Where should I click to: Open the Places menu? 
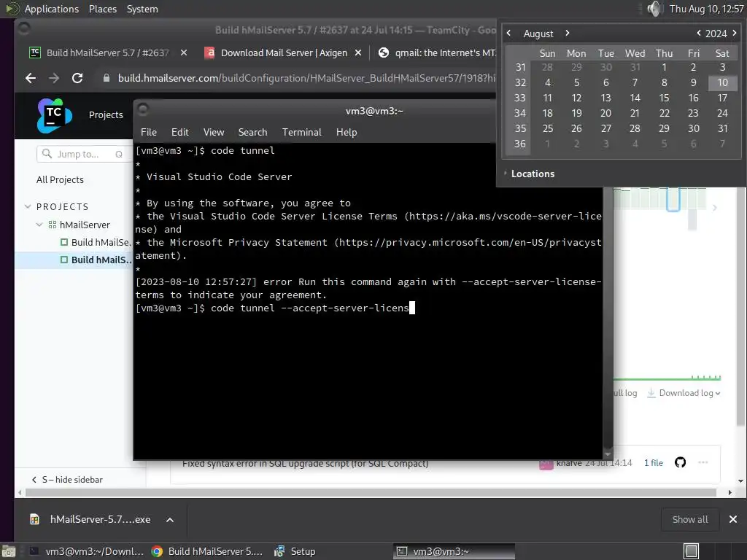(x=102, y=9)
